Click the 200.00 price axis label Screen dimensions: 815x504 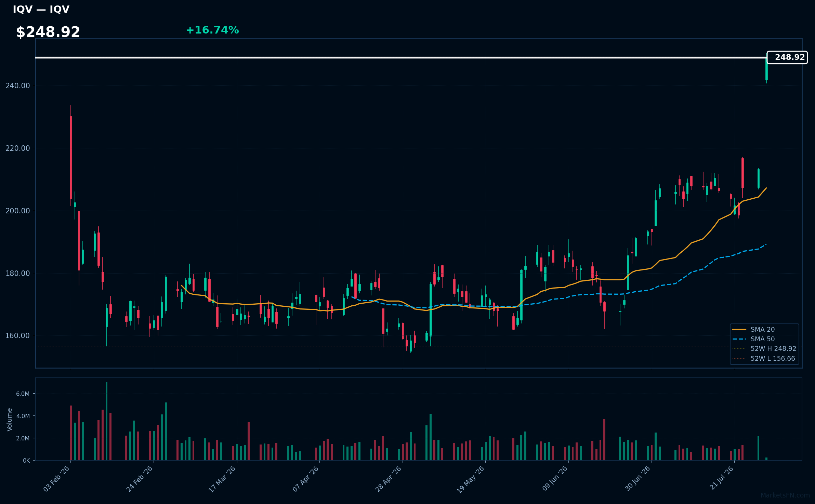pyautogui.click(x=18, y=211)
